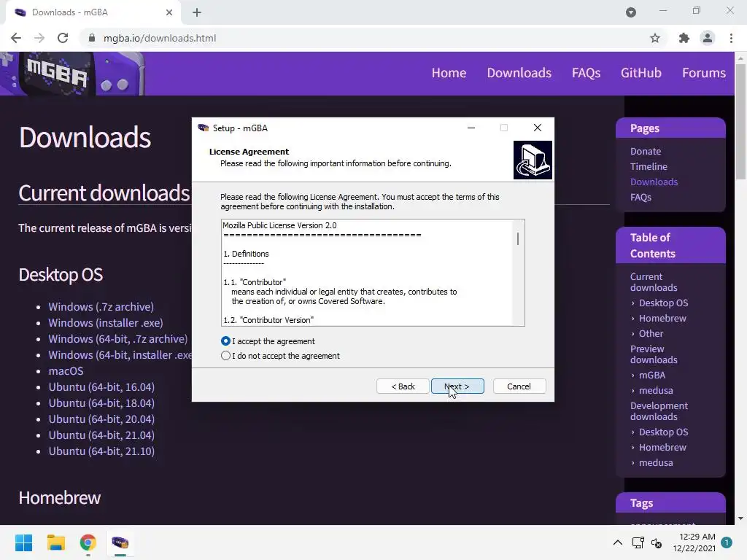
Task: Click 'Ubuntu (64-bit, 21.10)' link
Action: (x=101, y=451)
